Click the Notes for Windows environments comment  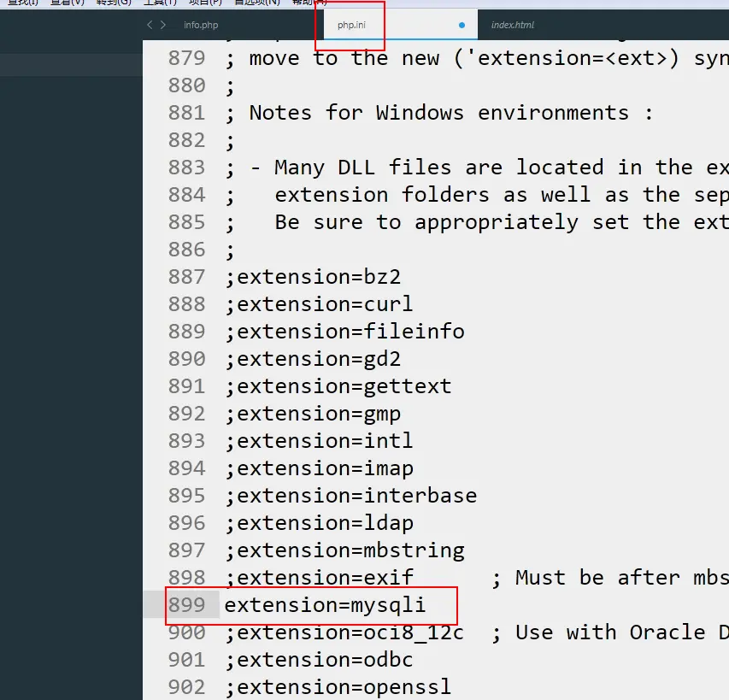pyautogui.click(x=439, y=113)
